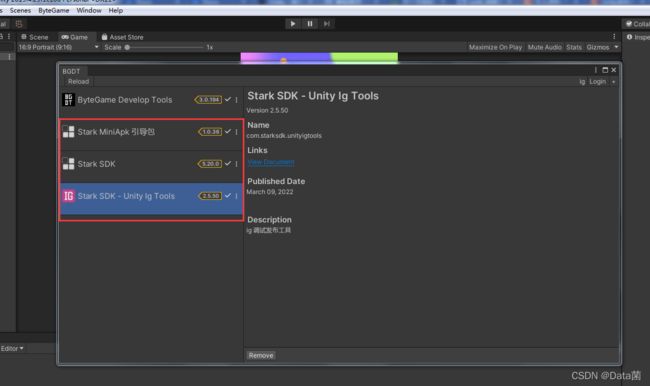Click version tag 2.5.50
Screen dimensions: 650x386
(x=210, y=196)
